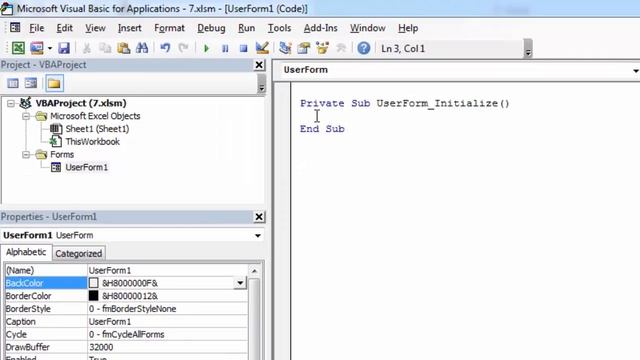Close the Project - VBAProject pane
Viewport: 640px width, 360px height.
point(259,65)
